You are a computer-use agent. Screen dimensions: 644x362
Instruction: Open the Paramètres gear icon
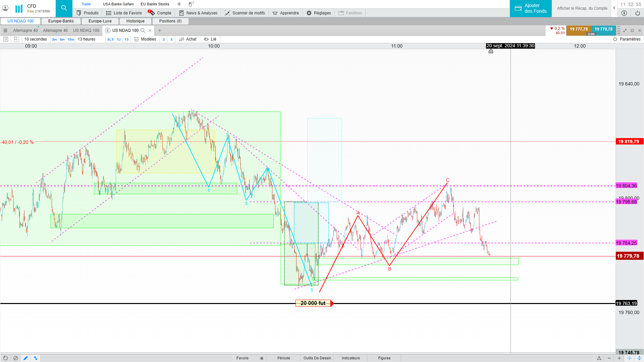click(615, 39)
